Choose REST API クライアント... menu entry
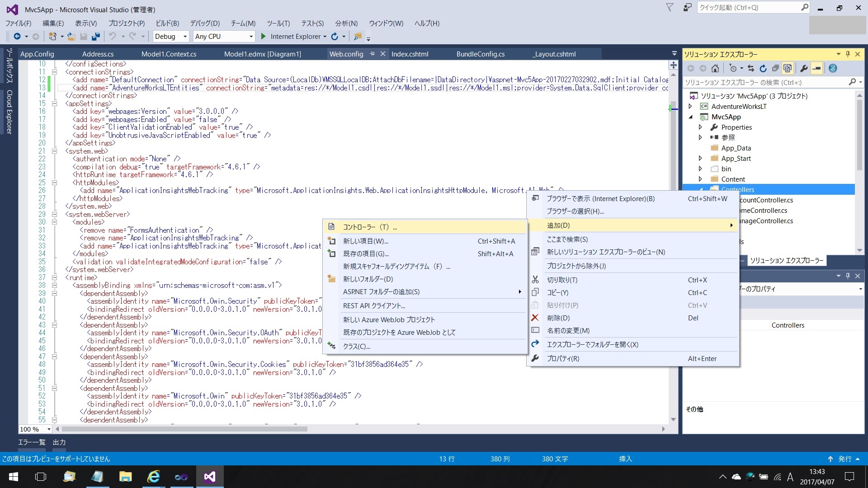The height and width of the screenshot is (488, 868). tap(425, 305)
